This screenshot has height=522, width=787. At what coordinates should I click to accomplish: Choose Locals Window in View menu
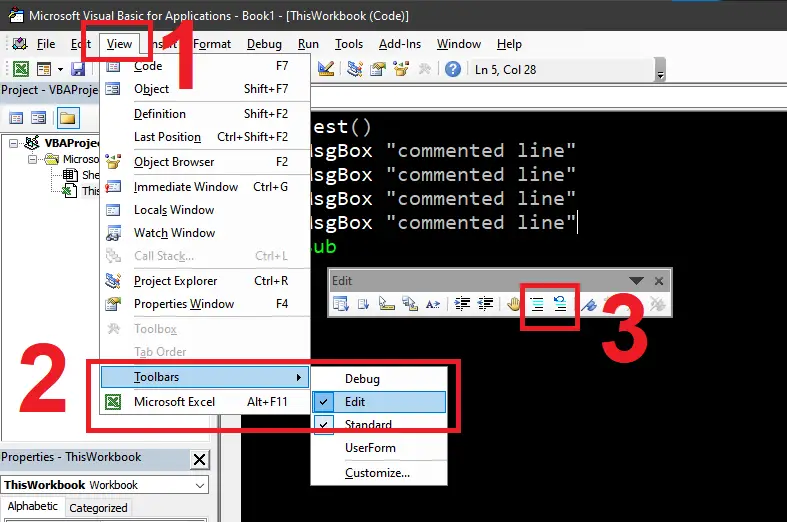[x=206, y=210]
